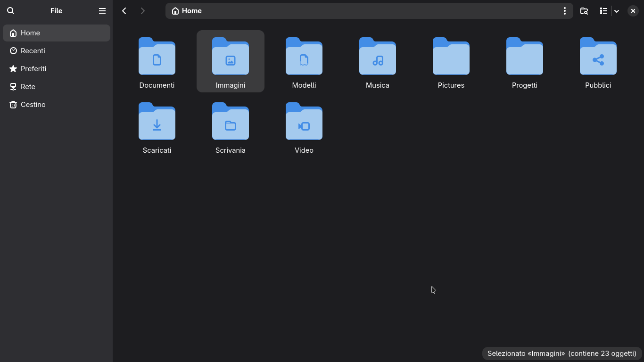This screenshot has width=644, height=362.
Task: Open Rete network location
Action: (57, 87)
